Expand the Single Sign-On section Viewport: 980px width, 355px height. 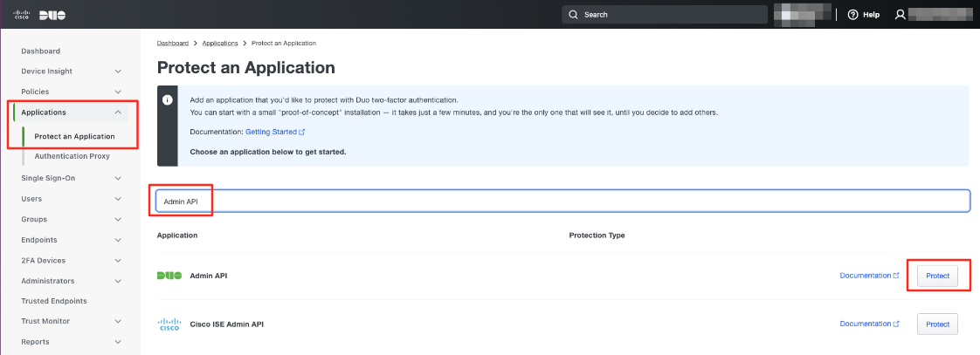tap(118, 178)
